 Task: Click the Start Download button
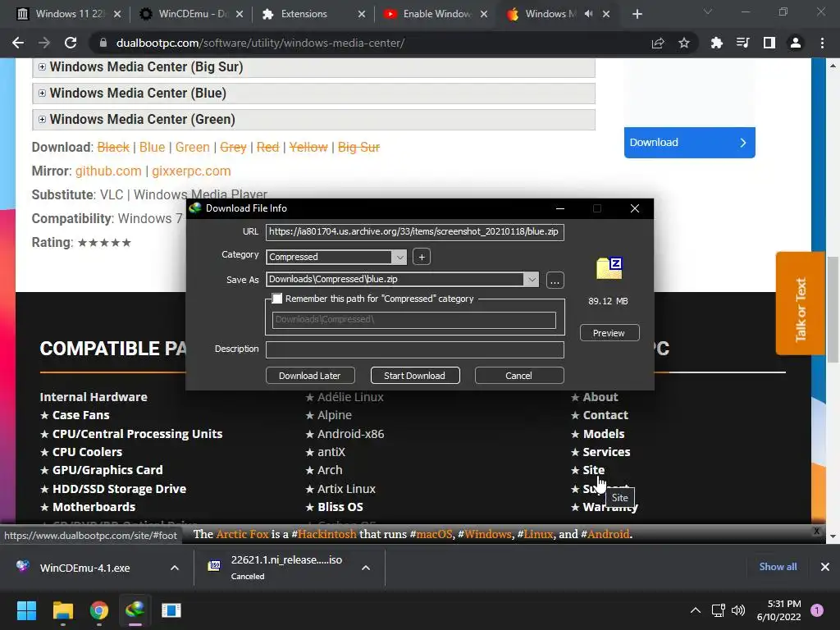(x=414, y=376)
